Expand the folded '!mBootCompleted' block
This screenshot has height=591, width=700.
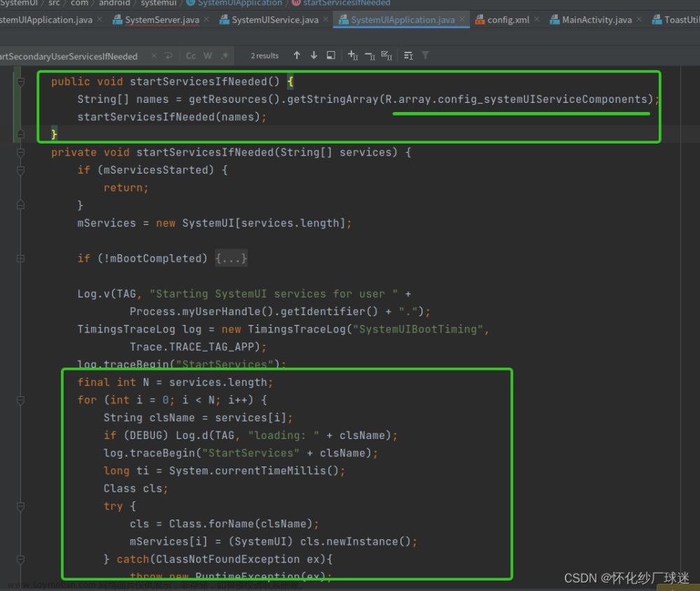(x=20, y=258)
